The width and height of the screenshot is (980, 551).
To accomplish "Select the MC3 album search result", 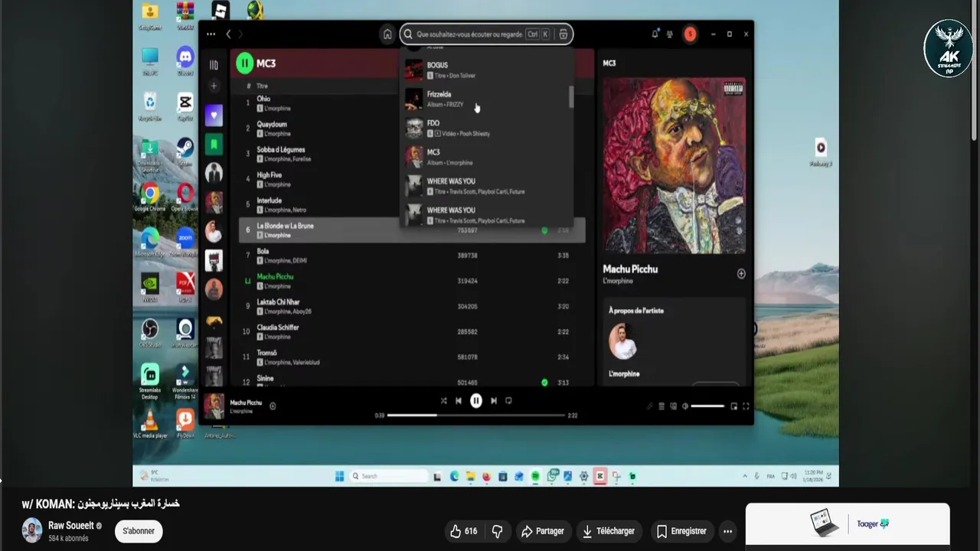I will click(x=486, y=157).
